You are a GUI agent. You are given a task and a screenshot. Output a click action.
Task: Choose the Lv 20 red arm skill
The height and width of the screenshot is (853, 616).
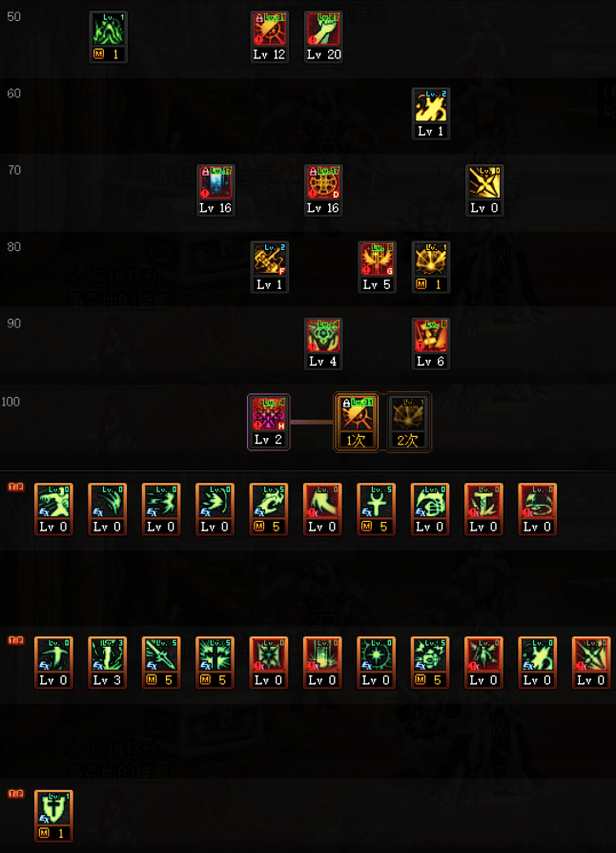323,36
